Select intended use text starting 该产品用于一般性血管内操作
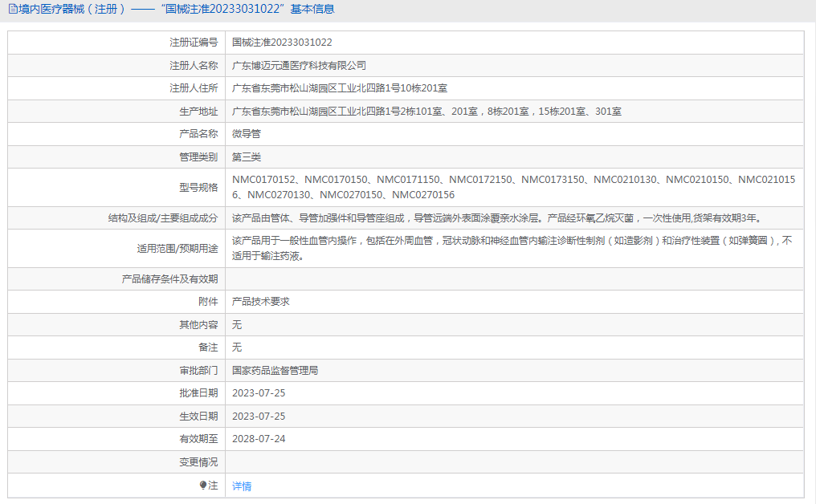 coord(512,248)
